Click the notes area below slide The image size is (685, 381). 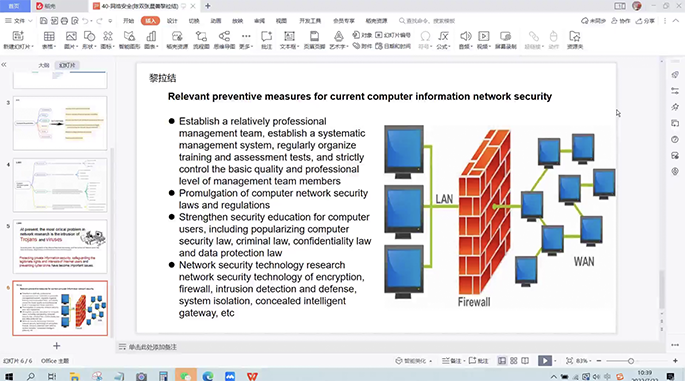coord(387,347)
